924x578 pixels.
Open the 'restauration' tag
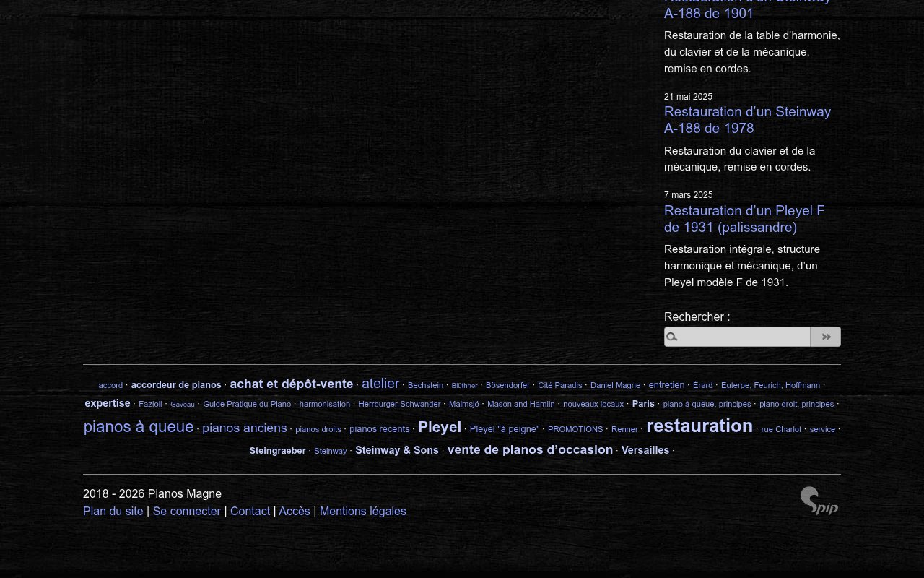pyautogui.click(x=699, y=426)
